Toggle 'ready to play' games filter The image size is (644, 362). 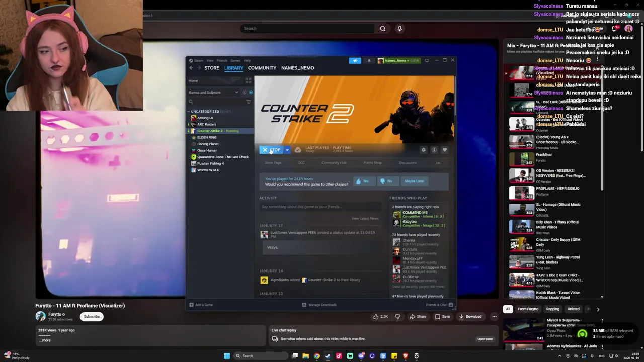coord(251,92)
